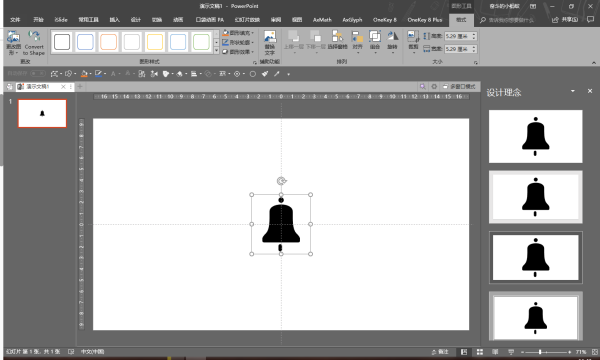Switch to Reading view icon
Image resolution: width=600 pixels, height=360 pixels.
(x=495, y=352)
